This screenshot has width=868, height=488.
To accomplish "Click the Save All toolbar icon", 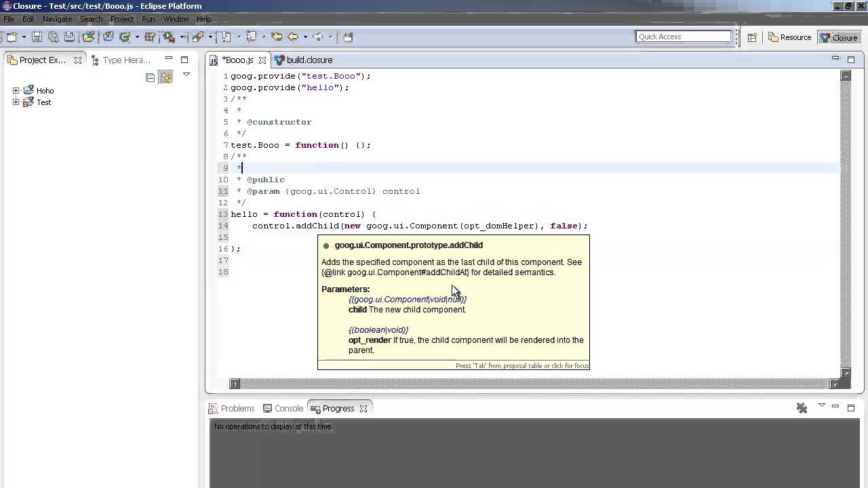I will [53, 37].
